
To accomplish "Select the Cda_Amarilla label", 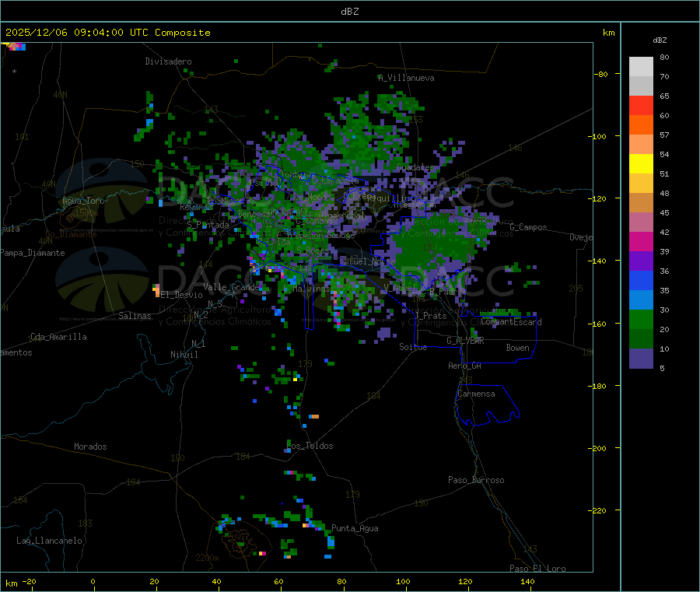I will click(58, 337).
